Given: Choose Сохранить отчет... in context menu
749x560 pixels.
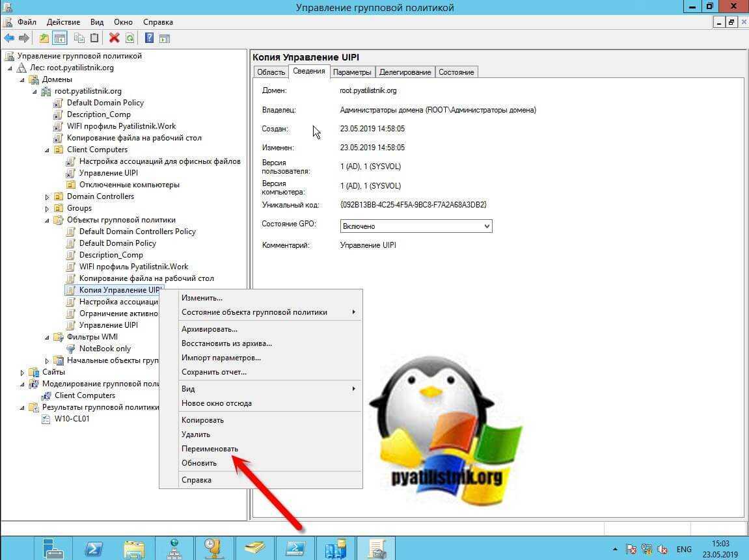Looking at the screenshot, I should click(261, 373).
